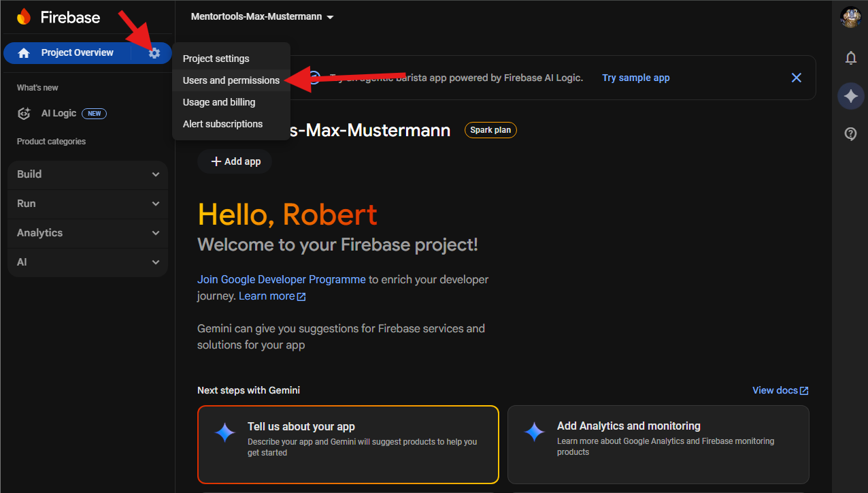Image resolution: width=868 pixels, height=493 pixels.
Task: Click the AI Logic sparkle icon
Action: pyautogui.click(x=24, y=114)
